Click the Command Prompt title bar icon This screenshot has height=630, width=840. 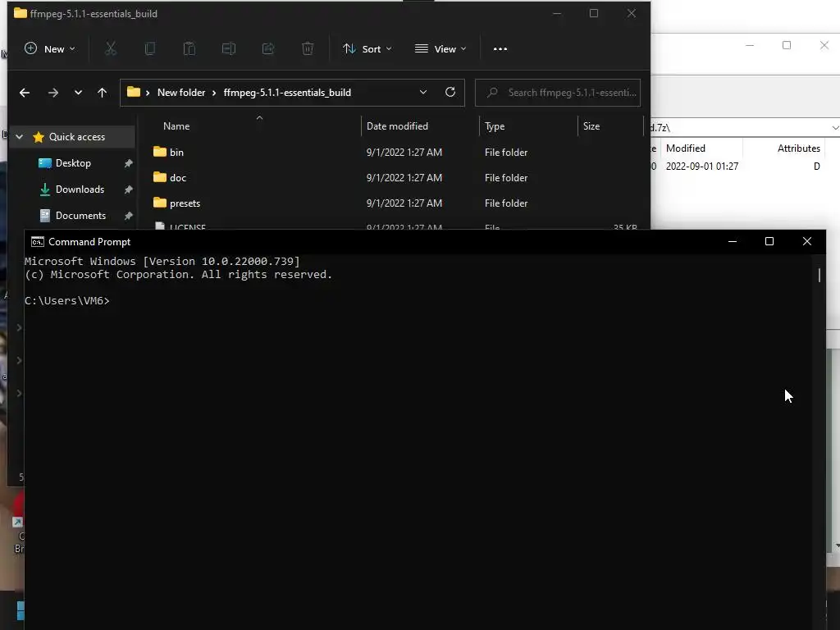[x=38, y=242]
